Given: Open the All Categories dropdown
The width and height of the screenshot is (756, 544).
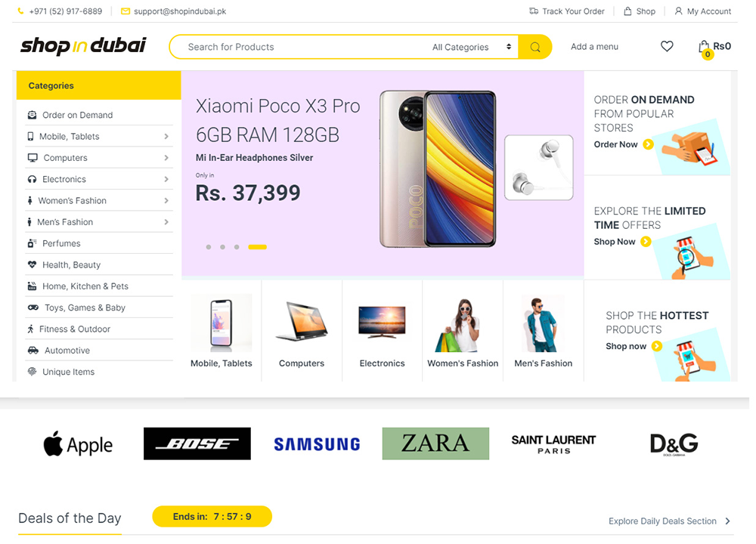Looking at the screenshot, I should pos(471,47).
